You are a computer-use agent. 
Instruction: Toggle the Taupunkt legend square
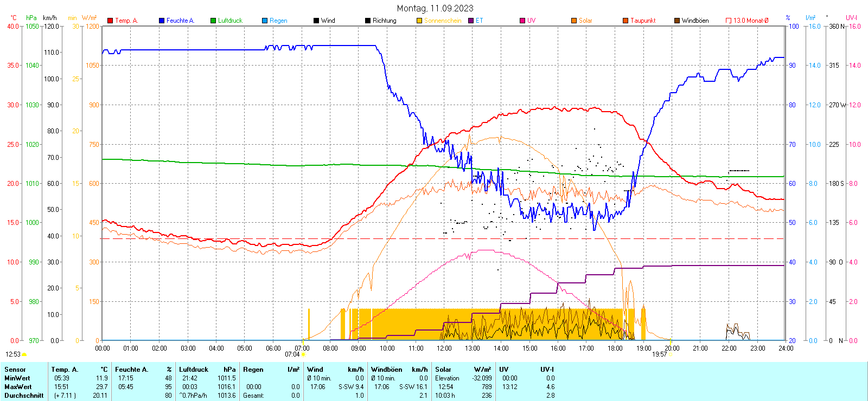click(626, 21)
